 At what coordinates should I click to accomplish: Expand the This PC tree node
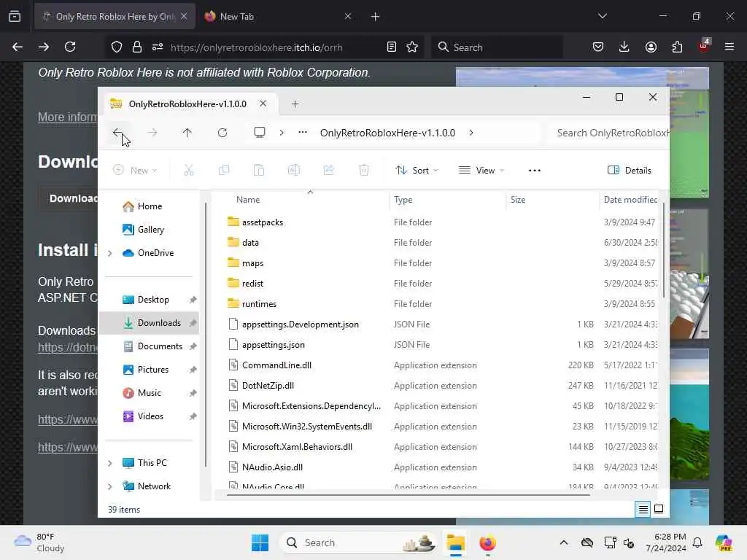click(x=110, y=463)
